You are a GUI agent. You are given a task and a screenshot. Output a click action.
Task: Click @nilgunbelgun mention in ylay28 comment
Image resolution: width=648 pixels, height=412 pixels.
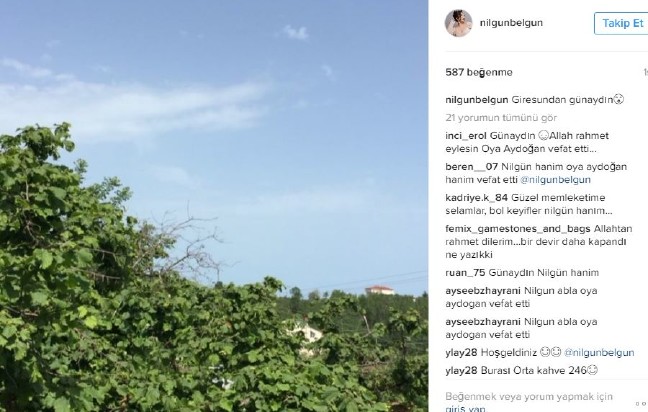tap(599, 352)
